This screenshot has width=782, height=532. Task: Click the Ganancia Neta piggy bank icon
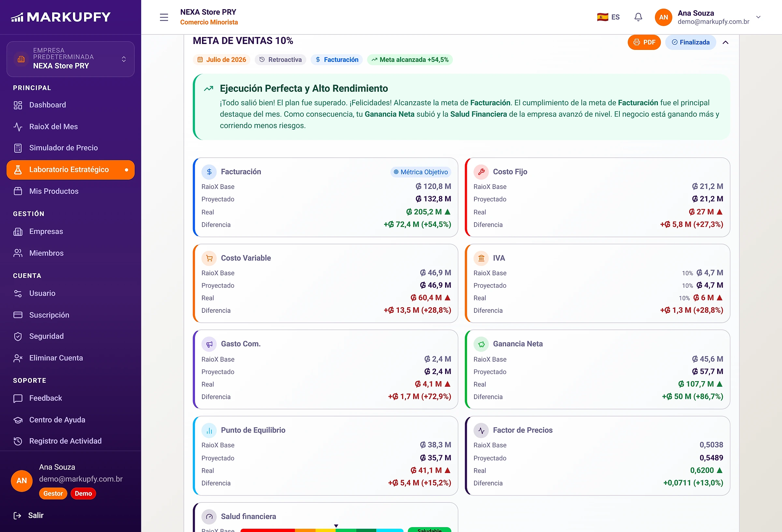[481, 344]
